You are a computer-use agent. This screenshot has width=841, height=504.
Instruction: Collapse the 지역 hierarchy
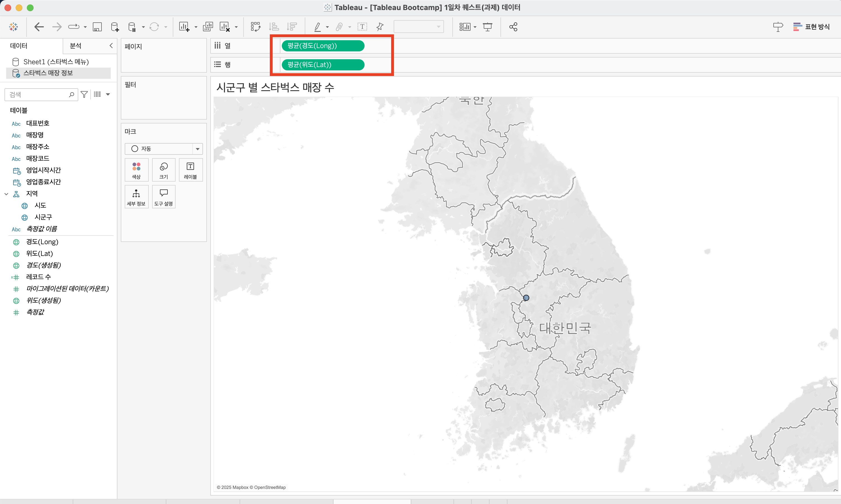point(6,194)
